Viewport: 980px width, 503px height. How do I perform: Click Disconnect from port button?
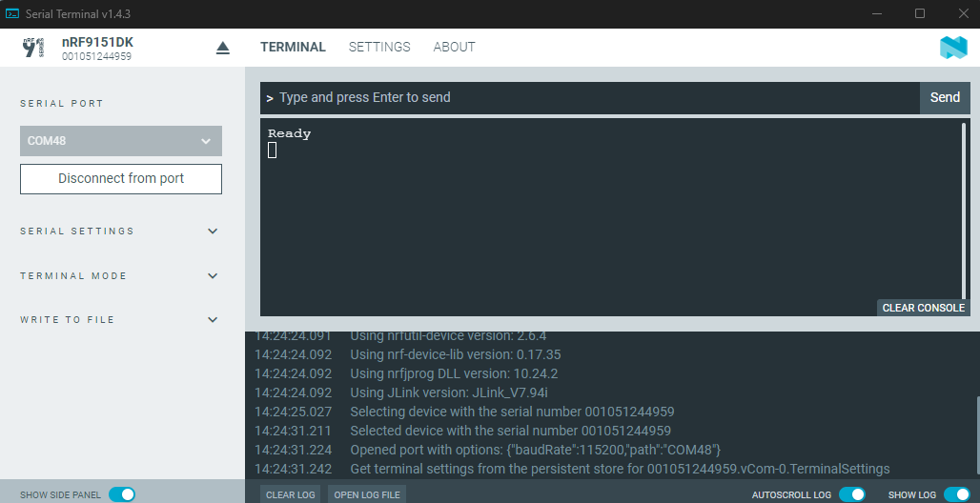121,179
